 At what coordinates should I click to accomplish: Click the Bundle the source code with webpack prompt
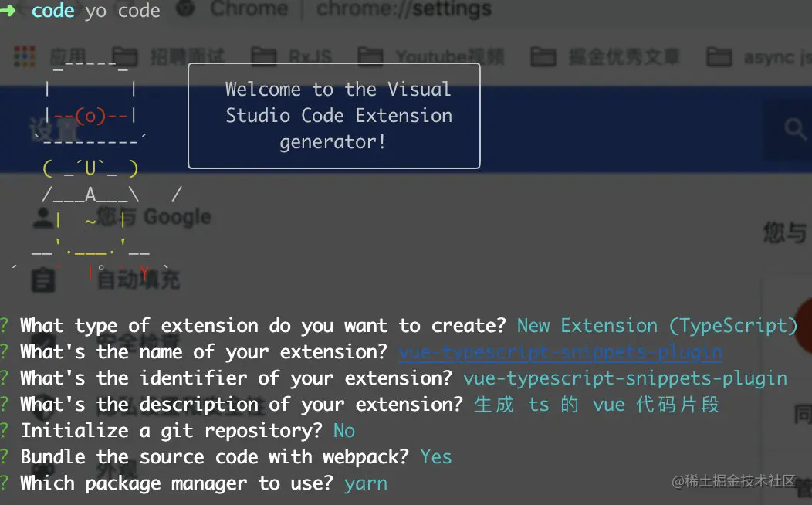tap(215, 457)
